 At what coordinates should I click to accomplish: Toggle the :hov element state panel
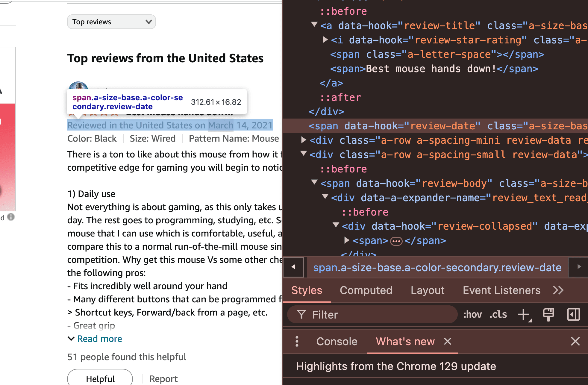[x=472, y=315]
